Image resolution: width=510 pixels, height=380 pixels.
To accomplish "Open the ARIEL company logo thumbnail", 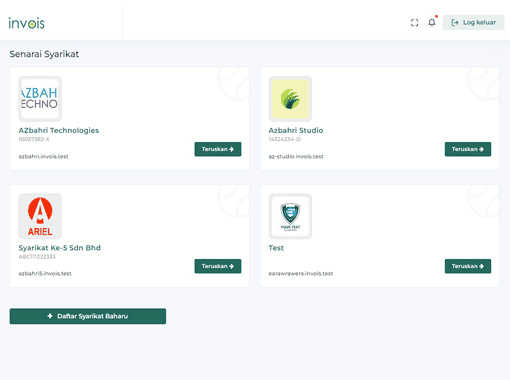I will click(x=40, y=216).
